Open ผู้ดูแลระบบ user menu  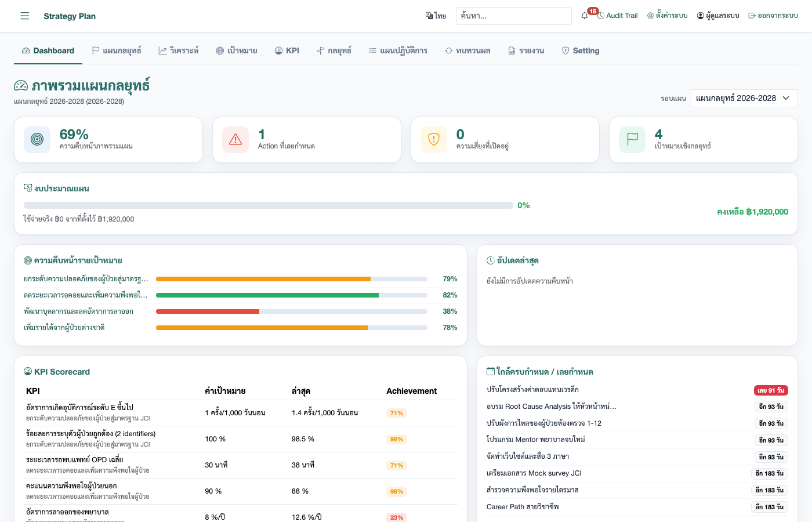(718, 16)
